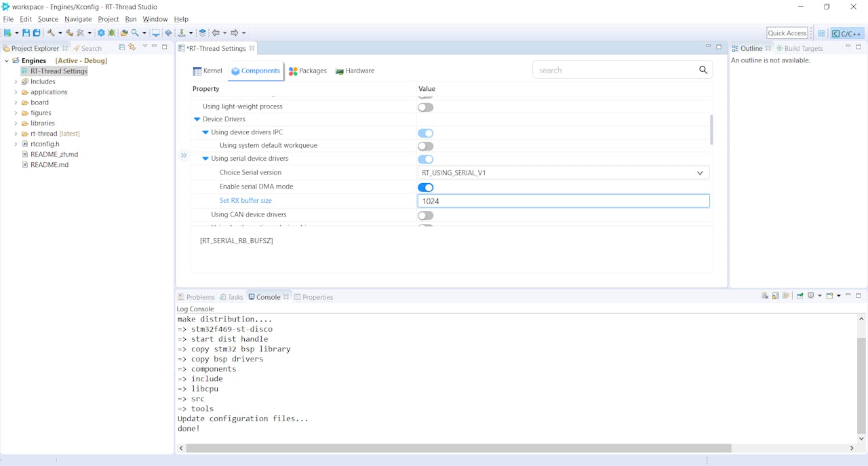Open the Navigate menu
This screenshot has width=868, height=466.
tap(78, 19)
